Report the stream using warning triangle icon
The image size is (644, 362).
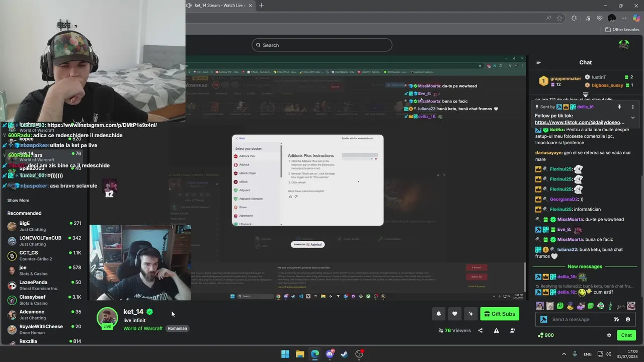click(x=497, y=330)
